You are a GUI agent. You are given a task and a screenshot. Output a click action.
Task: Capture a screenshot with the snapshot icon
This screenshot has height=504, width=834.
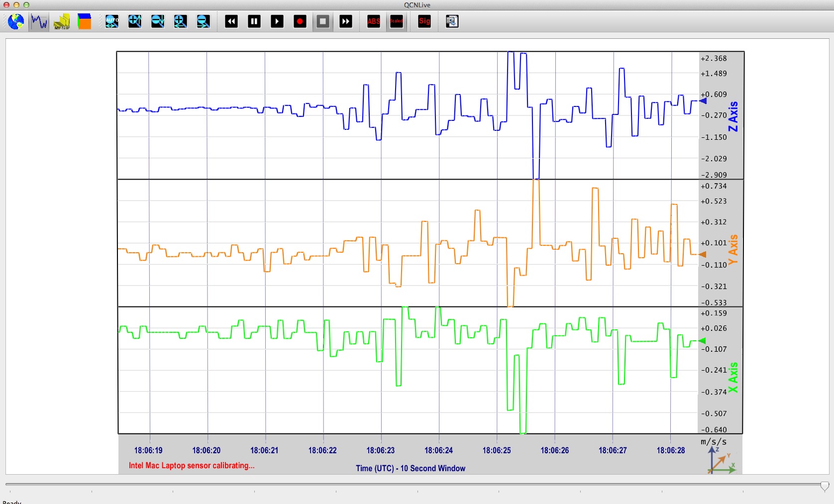[x=452, y=21]
